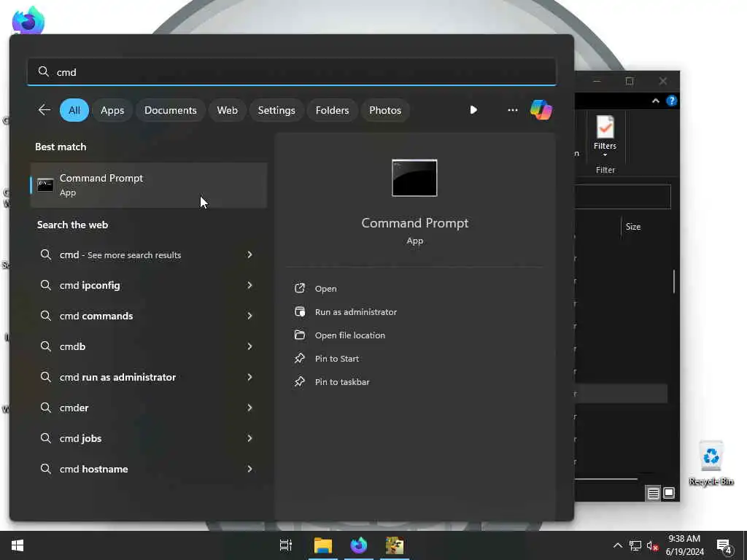Switch to large icons view in background window
Viewport: 747px width, 560px height.
(669, 494)
